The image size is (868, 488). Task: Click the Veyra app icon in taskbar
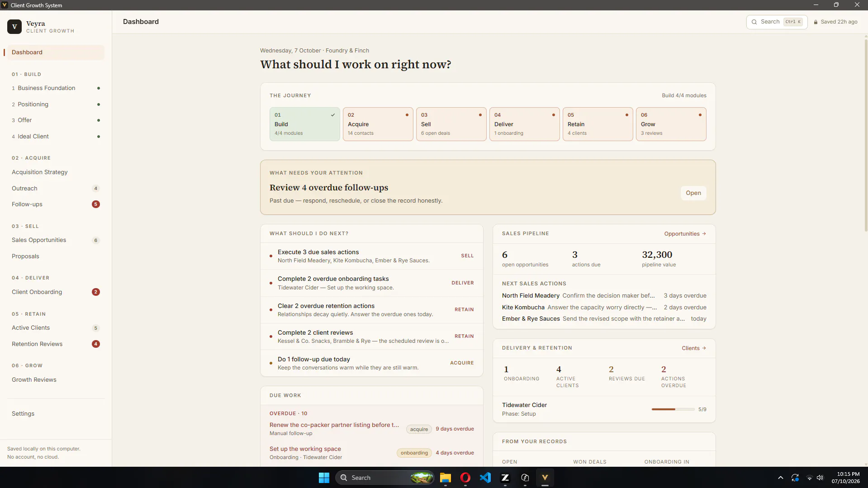click(x=545, y=478)
